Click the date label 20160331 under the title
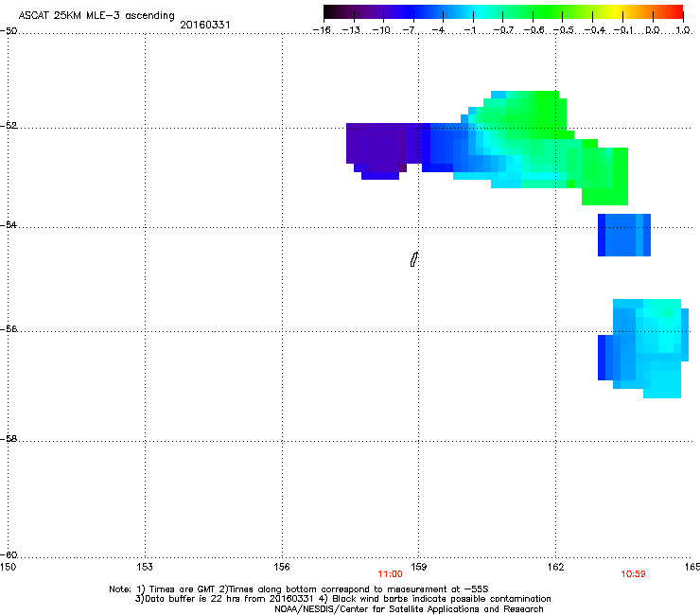 coord(205,25)
